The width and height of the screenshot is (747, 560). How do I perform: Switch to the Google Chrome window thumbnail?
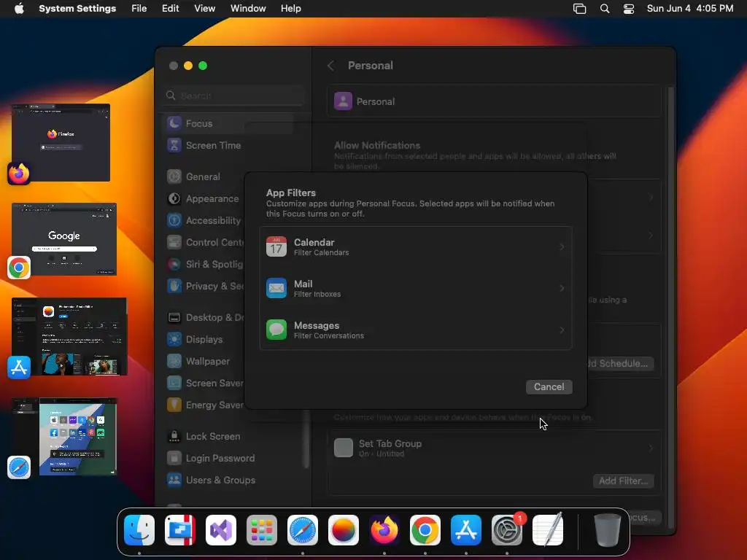click(x=64, y=239)
